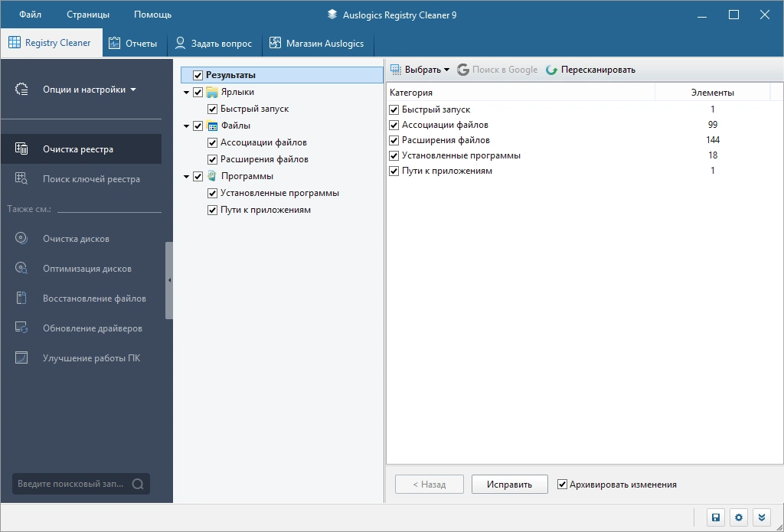Click the Auslogics logo in title bar
Screen dimensions: 784x532
click(332, 15)
